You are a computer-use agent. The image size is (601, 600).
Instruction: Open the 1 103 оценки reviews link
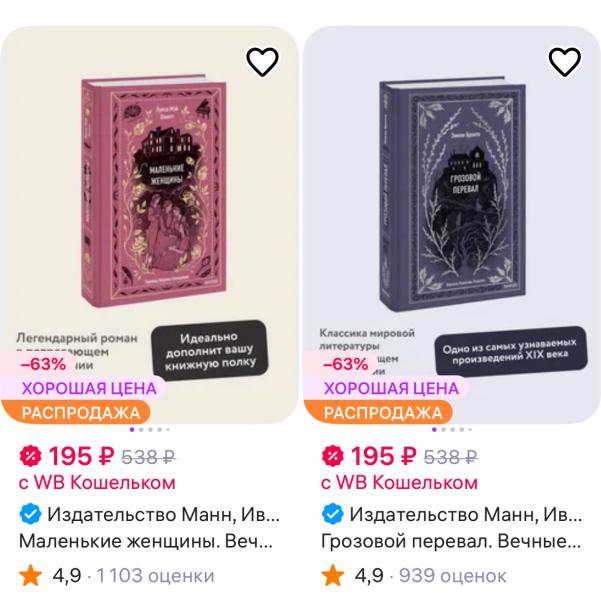155,575
